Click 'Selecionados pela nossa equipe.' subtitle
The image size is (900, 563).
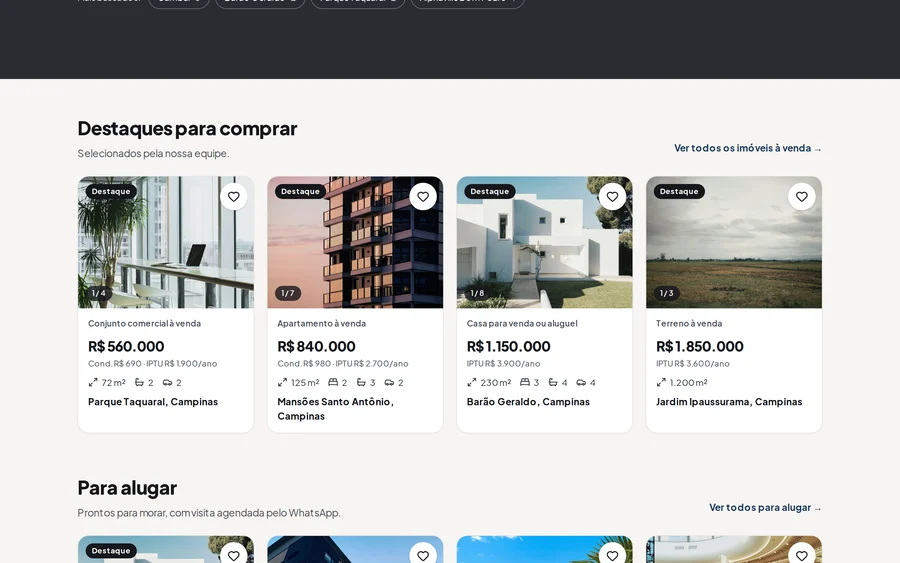coord(153,153)
